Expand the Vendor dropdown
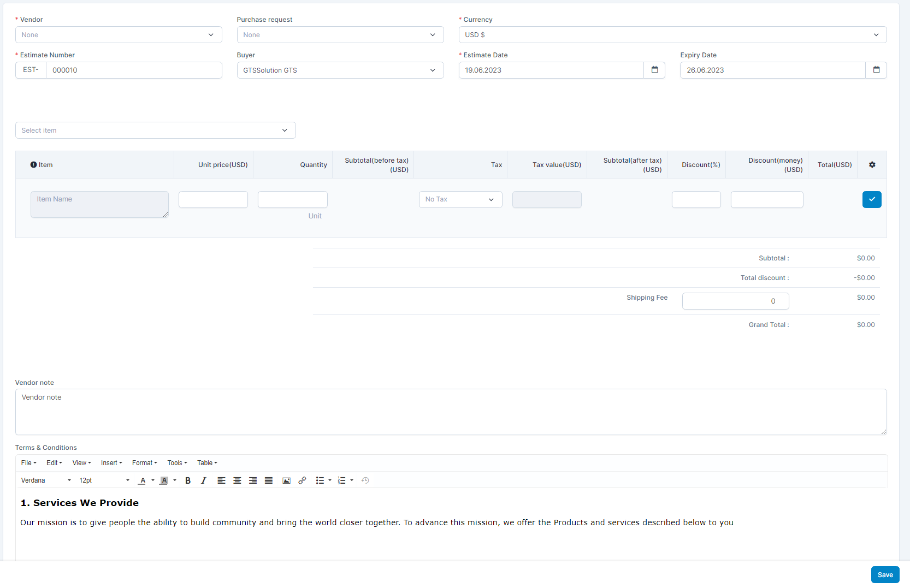910x588 pixels. [119, 35]
